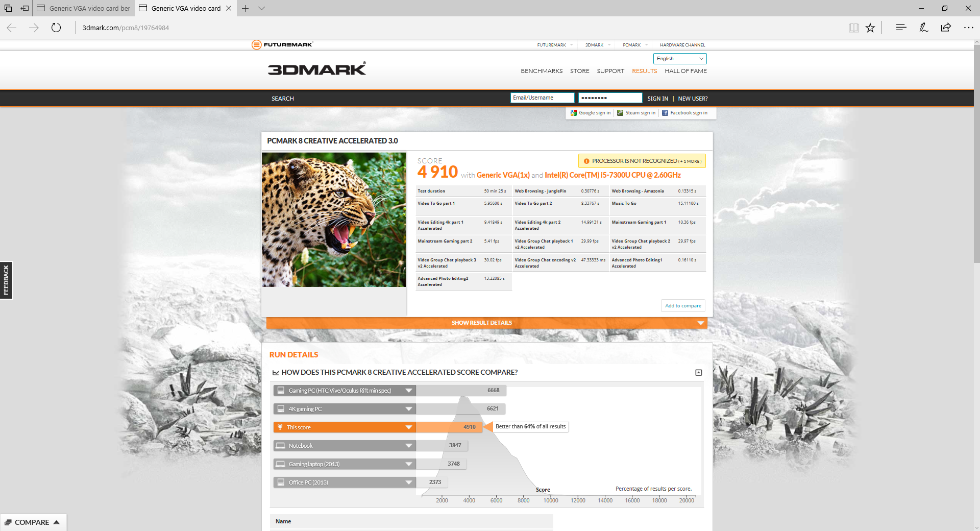
Task: Click the 3DMark logo
Action: [317, 68]
